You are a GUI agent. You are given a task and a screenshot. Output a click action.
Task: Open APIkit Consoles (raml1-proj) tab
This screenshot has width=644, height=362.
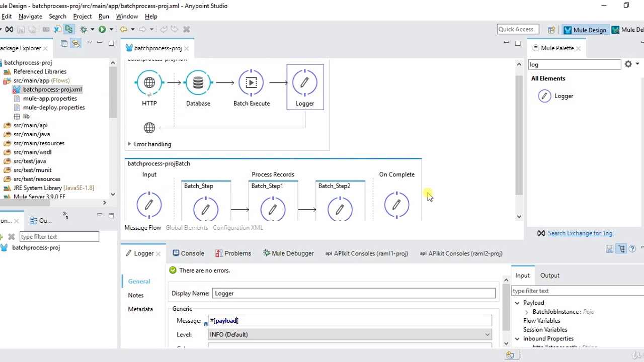tap(366, 253)
